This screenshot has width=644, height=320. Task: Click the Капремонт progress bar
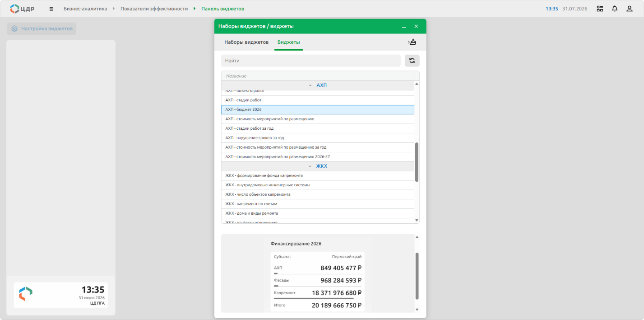pos(318,298)
